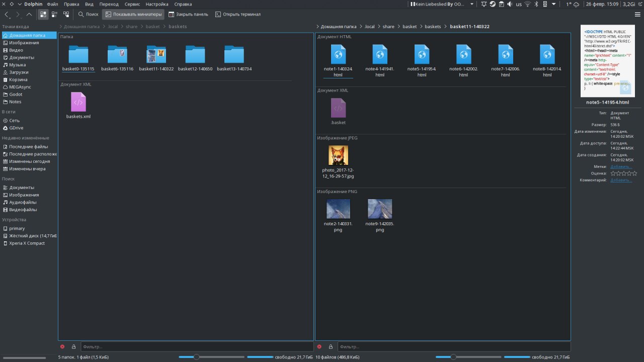Select hidden .basket XML file

pyautogui.click(x=338, y=111)
